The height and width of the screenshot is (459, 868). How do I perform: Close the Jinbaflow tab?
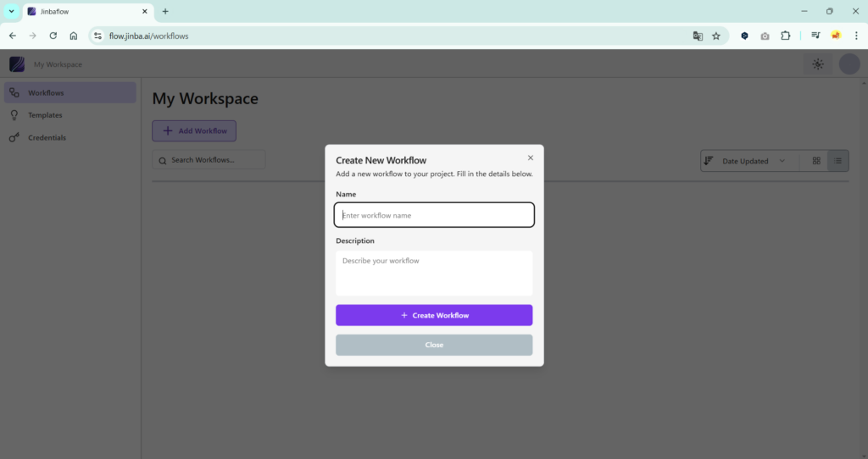coord(145,11)
